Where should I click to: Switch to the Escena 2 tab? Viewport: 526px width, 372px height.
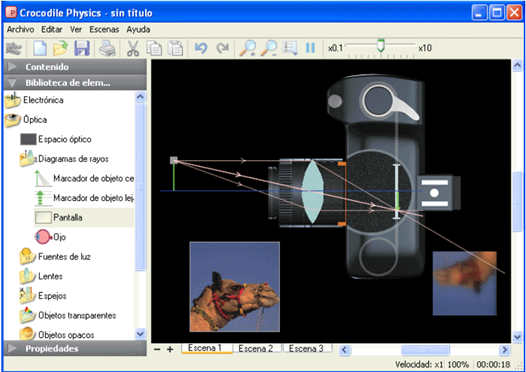click(256, 349)
